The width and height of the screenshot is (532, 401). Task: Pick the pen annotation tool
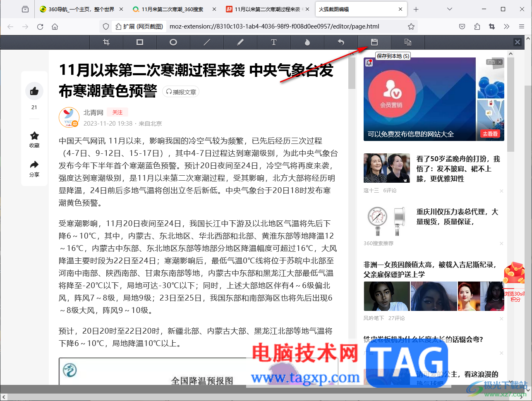pyautogui.click(x=240, y=42)
